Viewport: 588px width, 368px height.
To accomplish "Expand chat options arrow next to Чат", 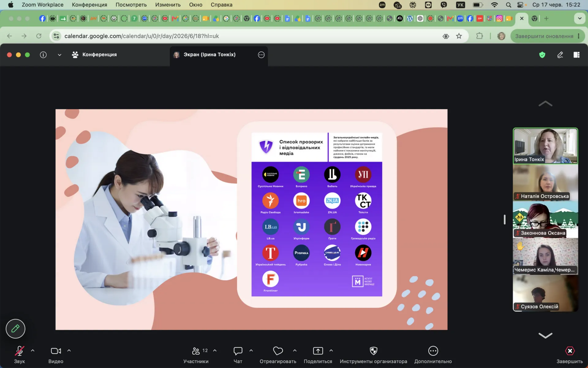I will (251, 351).
